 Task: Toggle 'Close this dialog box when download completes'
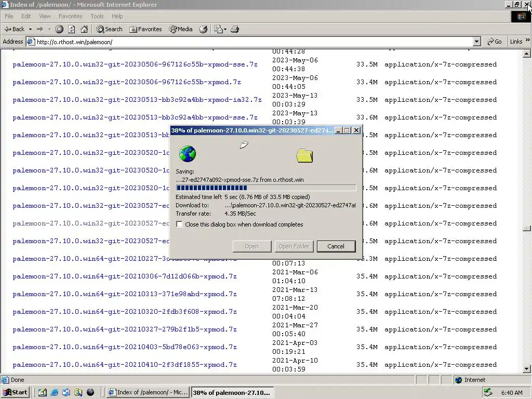coord(179,224)
